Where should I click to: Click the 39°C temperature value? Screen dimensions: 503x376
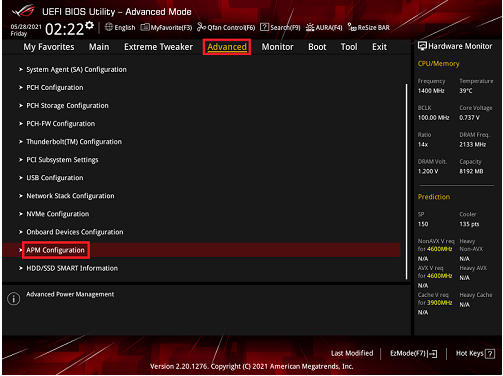tap(466, 91)
